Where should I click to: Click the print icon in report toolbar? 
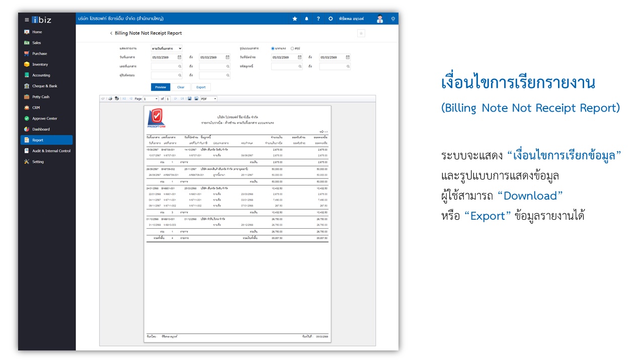[x=110, y=99]
